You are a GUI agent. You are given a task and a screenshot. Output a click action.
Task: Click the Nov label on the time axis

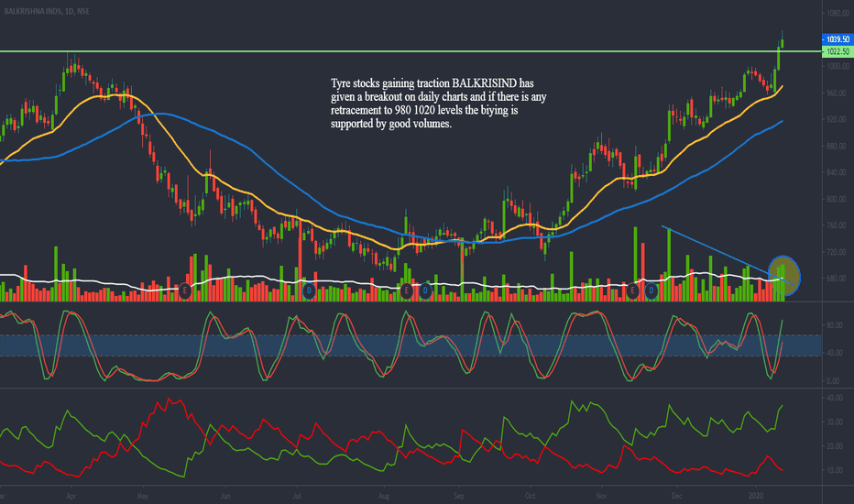click(x=602, y=496)
